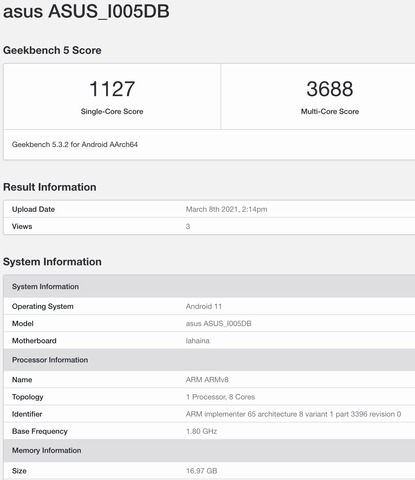Screen dimensions: 415x480
Task: Select the date March 8th 2021, 2:14pm
Action: pos(226,209)
